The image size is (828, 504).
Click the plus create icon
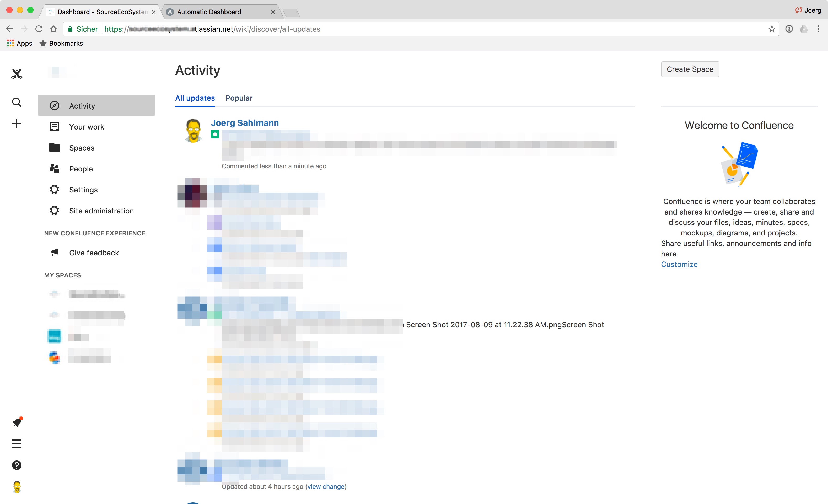click(x=17, y=123)
